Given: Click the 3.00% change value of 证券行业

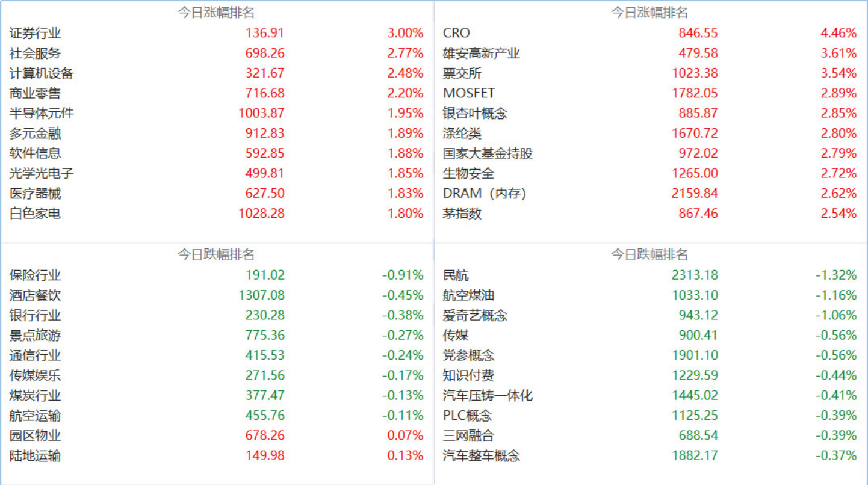Looking at the screenshot, I should pyautogui.click(x=405, y=33).
